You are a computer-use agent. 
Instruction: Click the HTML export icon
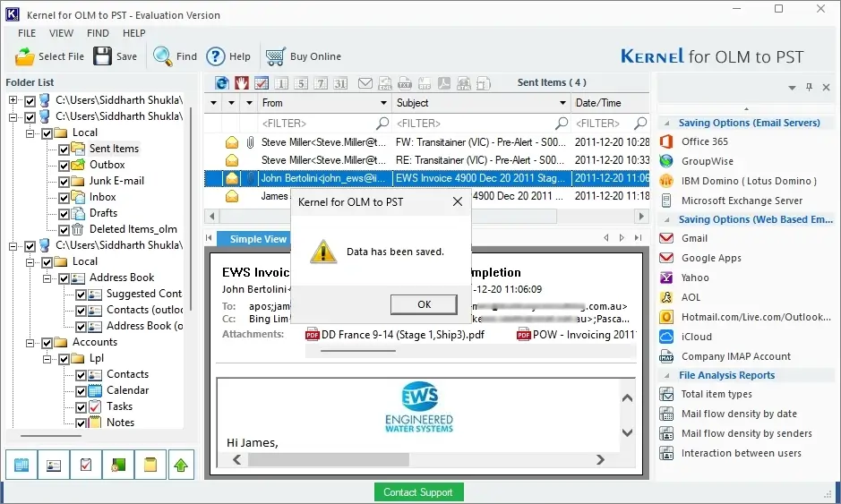(x=463, y=83)
